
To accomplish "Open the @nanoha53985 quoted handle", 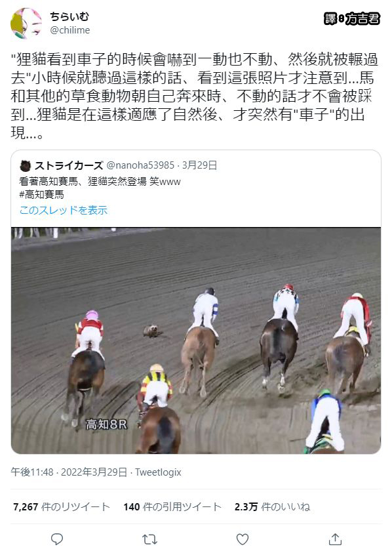I will 140,165.
